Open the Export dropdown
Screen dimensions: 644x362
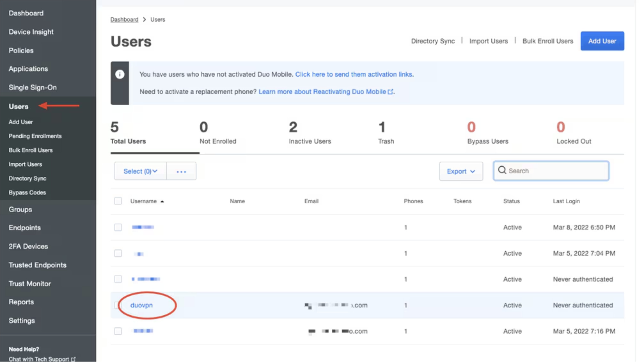point(461,171)
